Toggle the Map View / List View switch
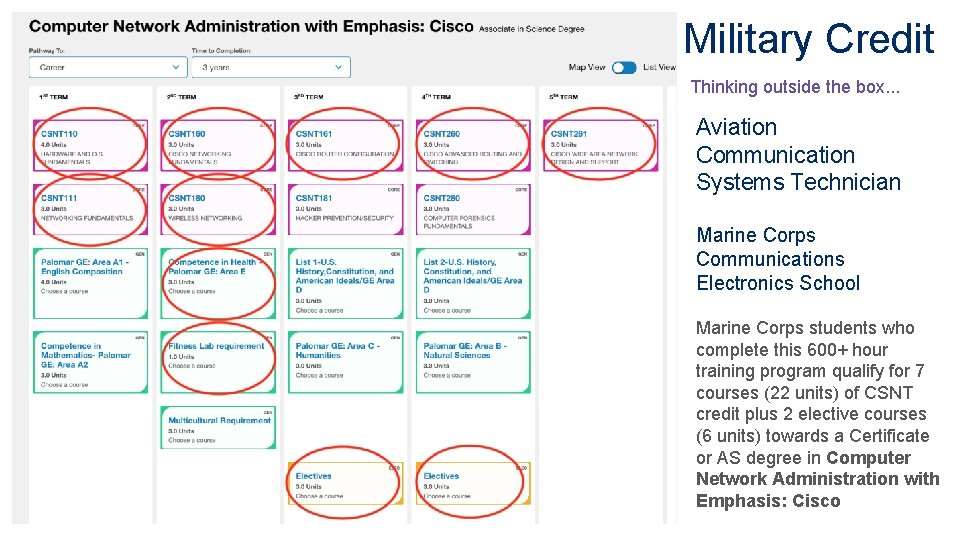 624,67
